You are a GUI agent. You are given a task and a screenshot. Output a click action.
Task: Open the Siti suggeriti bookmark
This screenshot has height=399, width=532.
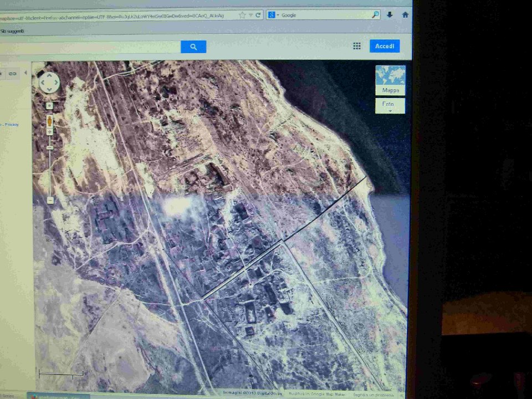(x=12, y=31)
